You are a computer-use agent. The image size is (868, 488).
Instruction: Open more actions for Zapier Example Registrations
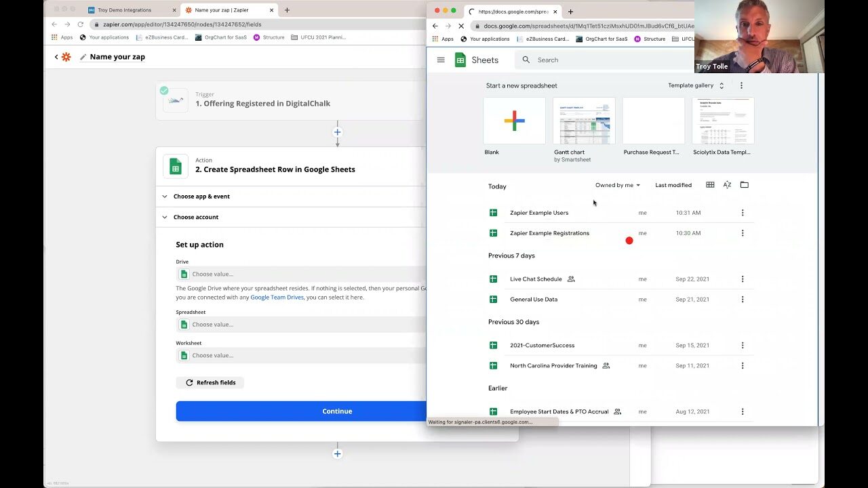(743, 233)
